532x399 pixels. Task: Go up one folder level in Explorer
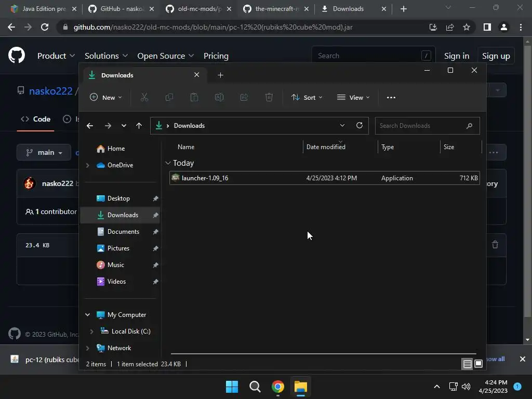139,126
